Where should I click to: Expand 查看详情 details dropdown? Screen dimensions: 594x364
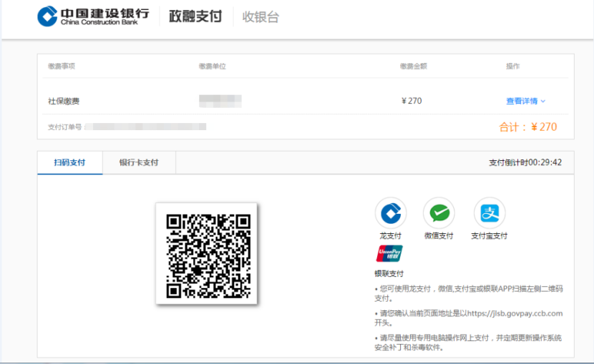click(526, 101)
